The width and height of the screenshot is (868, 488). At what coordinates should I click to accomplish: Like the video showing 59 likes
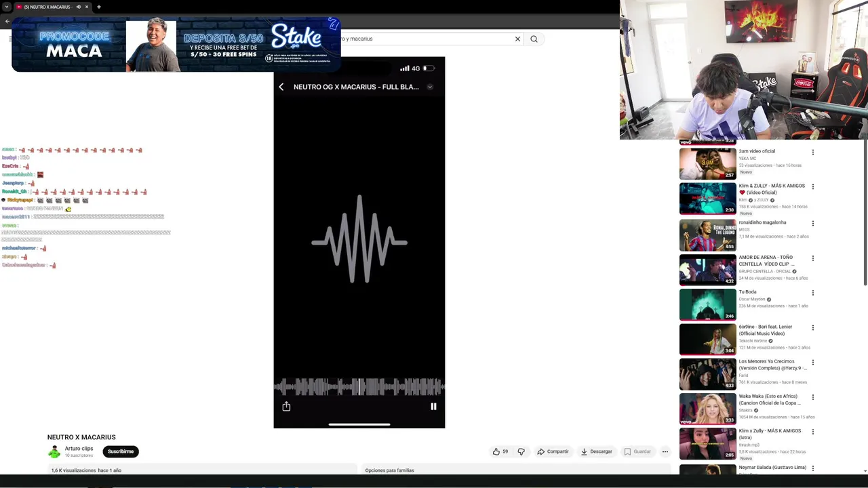coord(500,451)
